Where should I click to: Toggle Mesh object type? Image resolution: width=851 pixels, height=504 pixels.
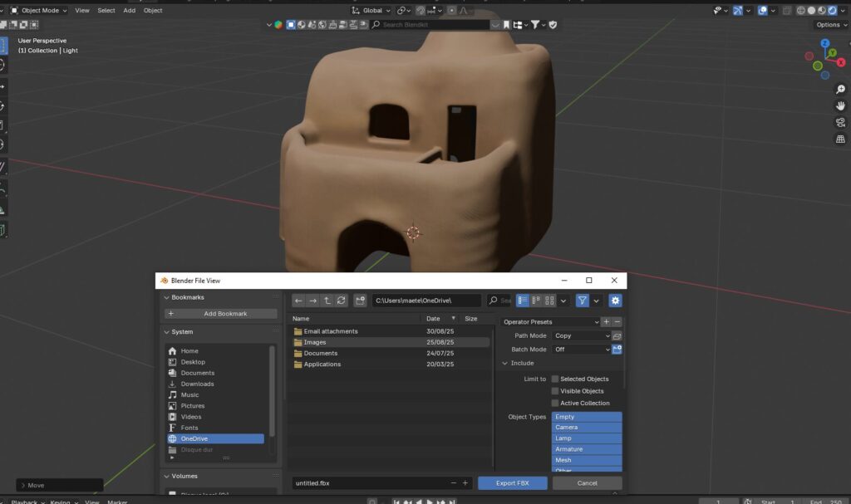[x=586, y=460]
